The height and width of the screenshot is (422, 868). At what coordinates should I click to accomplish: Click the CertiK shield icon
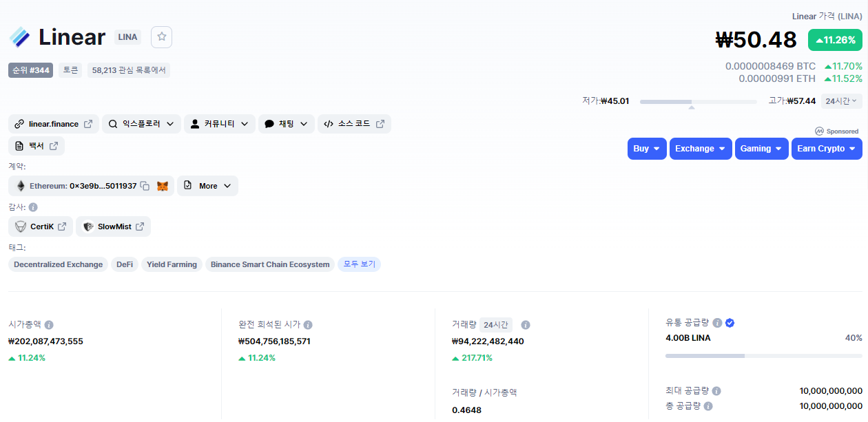(x=21, y=226)
